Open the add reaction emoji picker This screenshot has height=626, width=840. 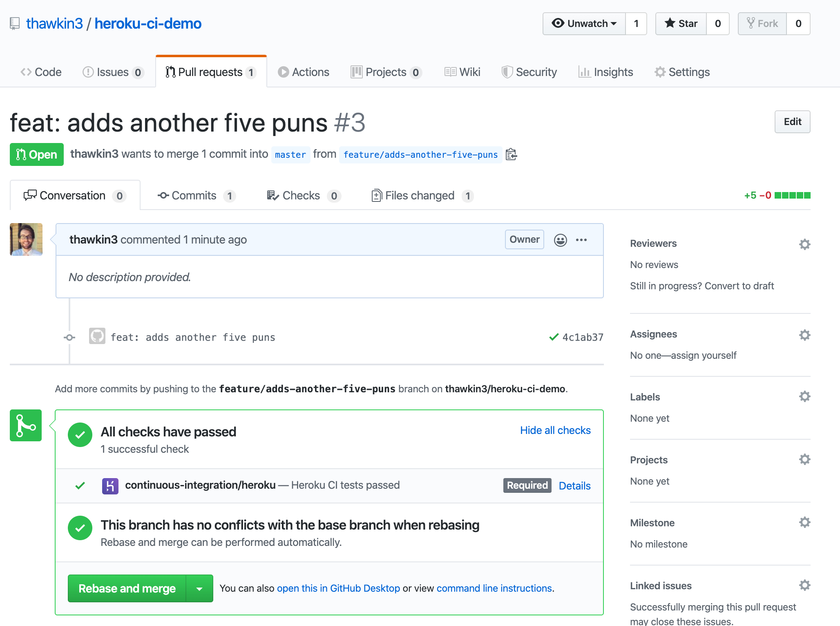tap(560, 240)
